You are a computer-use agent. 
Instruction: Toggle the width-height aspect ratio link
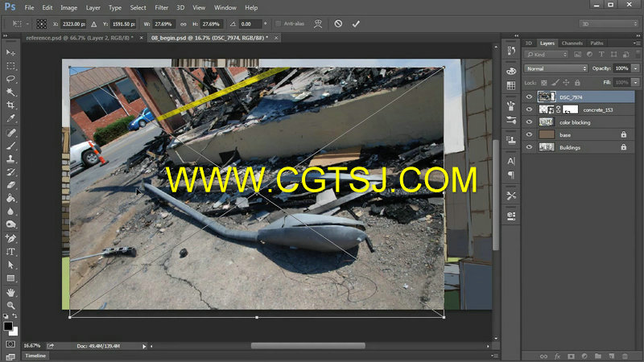[x=184, y=24]
